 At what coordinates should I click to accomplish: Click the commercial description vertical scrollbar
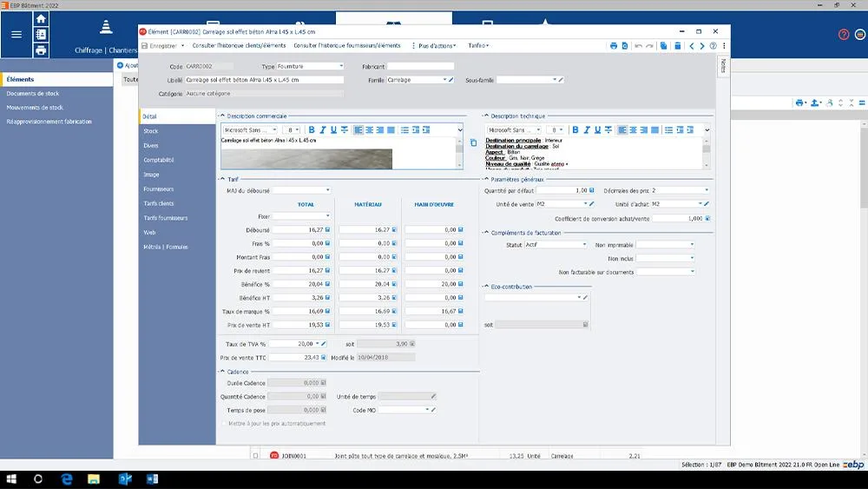coord(459,152)
